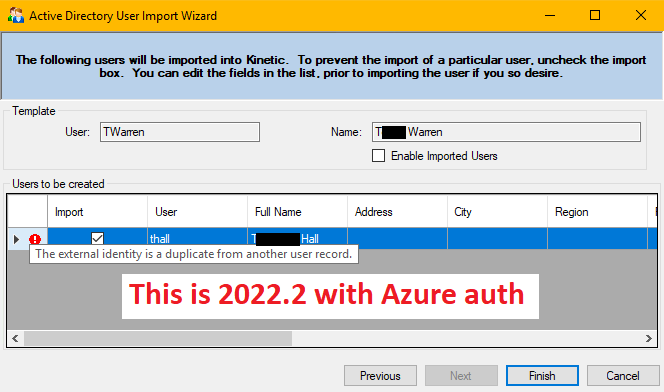Image resolution: width=664 pixels, height=392 pixels.
Task: Cancel the import wizard
Action: (623, 375)
